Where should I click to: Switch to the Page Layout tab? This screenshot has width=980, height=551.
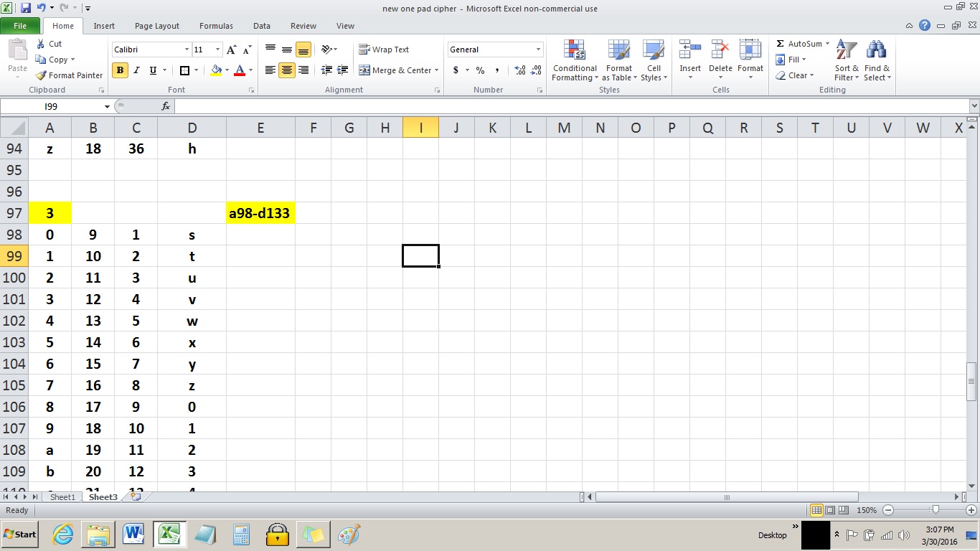click(157, 26)
